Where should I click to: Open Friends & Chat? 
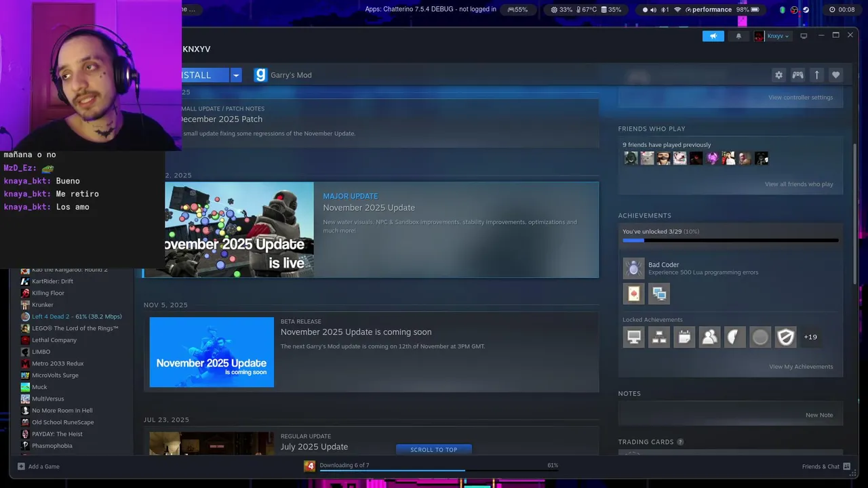coord(826,466)
